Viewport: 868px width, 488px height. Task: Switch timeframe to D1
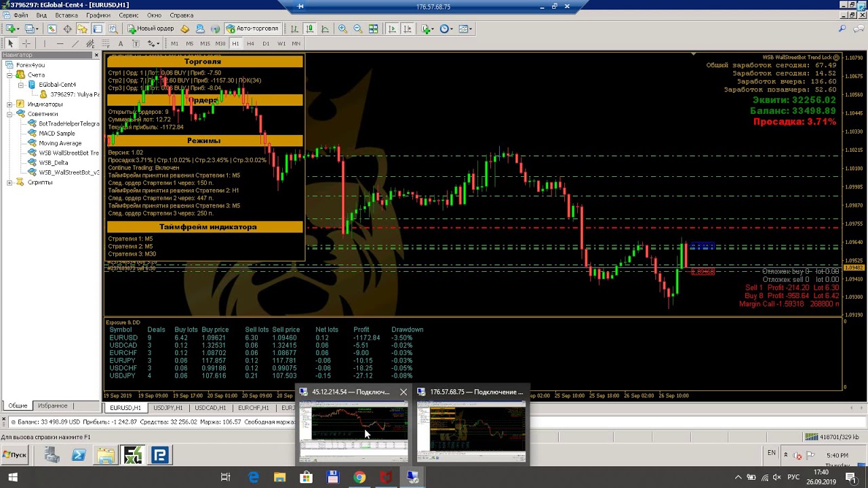pos(266,43)
